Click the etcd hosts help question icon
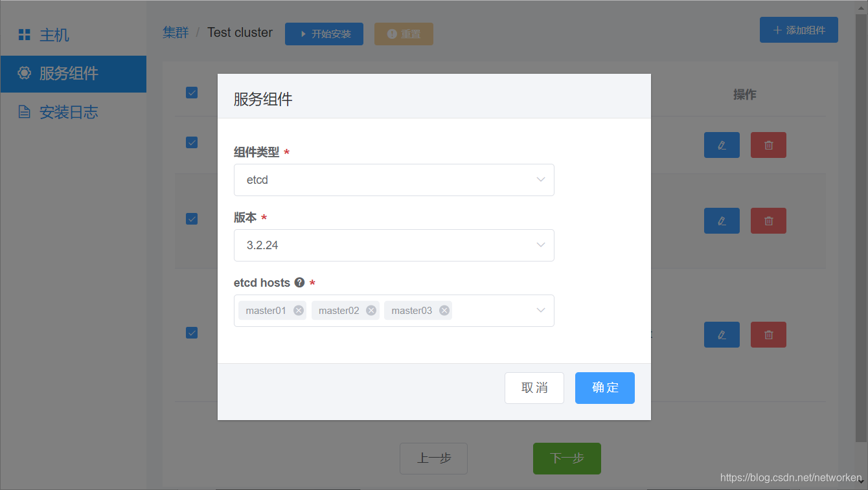The height and width of the screenshot is (490, 868). (x=299, y=282)
